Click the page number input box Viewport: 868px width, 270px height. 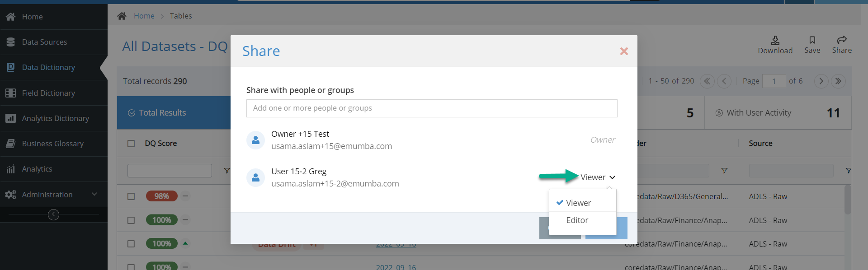click(x=774, y=81)
